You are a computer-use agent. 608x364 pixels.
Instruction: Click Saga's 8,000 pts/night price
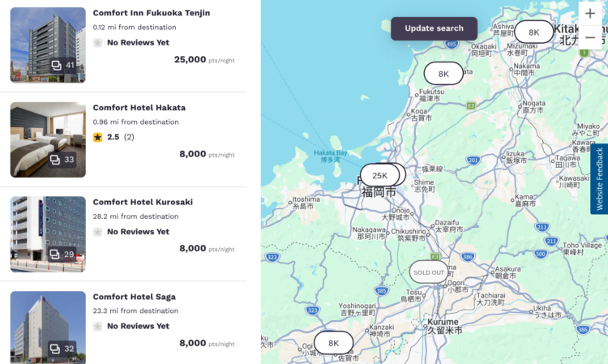[207, 343]
